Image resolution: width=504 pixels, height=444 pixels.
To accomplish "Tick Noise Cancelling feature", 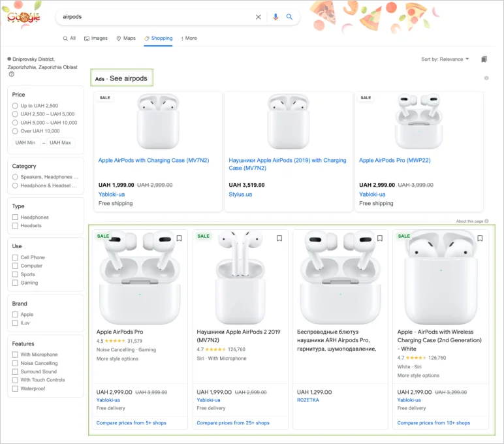I will 15,363.
